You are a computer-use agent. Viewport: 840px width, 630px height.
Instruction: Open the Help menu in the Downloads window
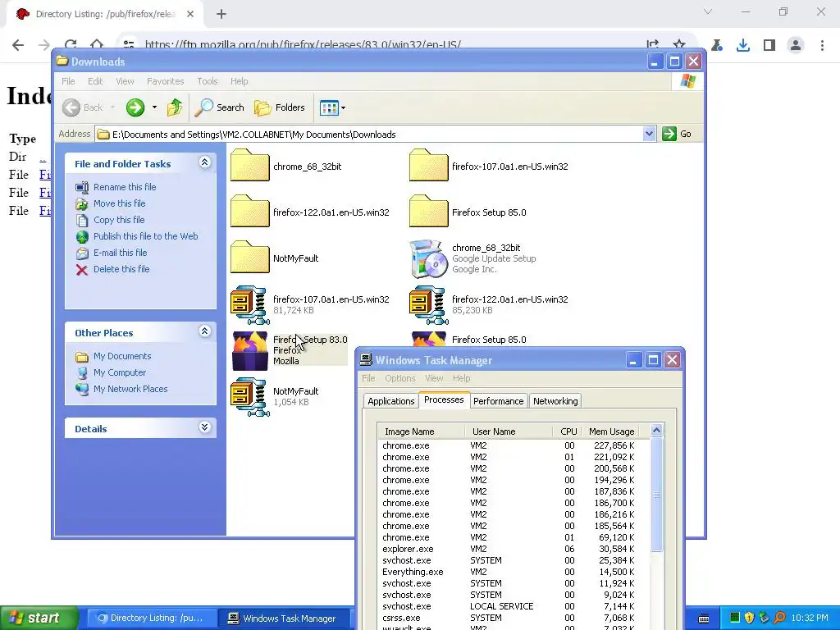(x=239, y=81)
